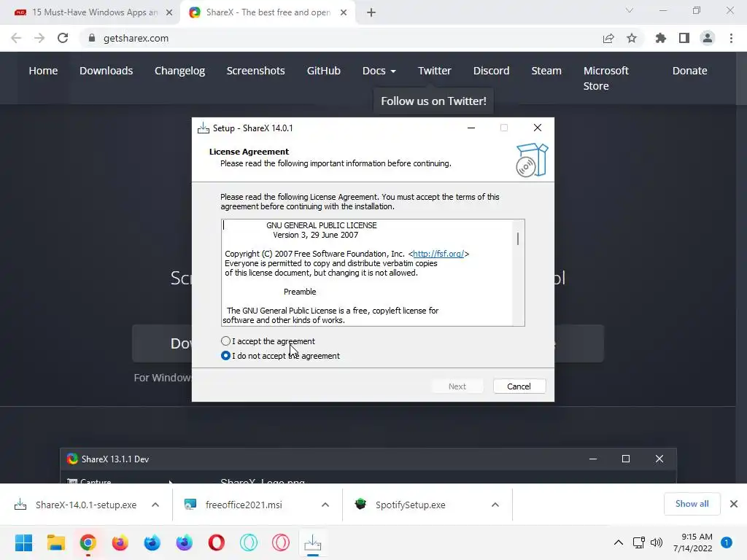Open the network tray icon
The width and height of the screenshot is (747, 560).
639,542
